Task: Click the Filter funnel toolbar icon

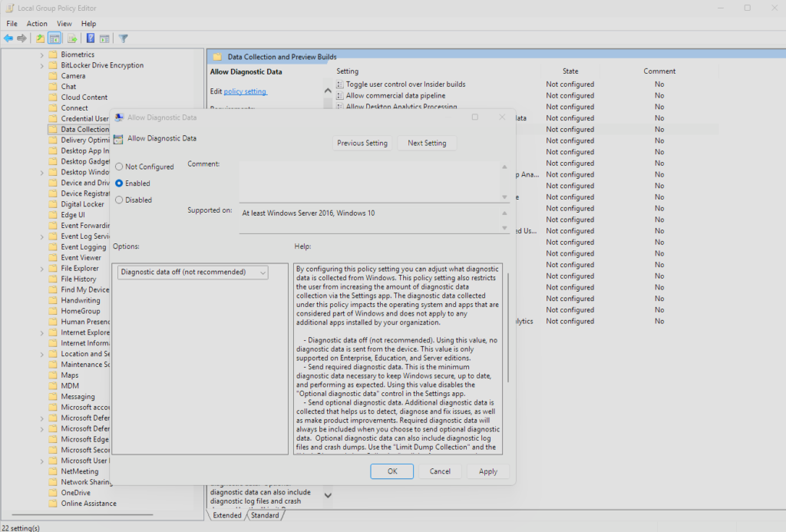Action: click(x=124, y=38)
